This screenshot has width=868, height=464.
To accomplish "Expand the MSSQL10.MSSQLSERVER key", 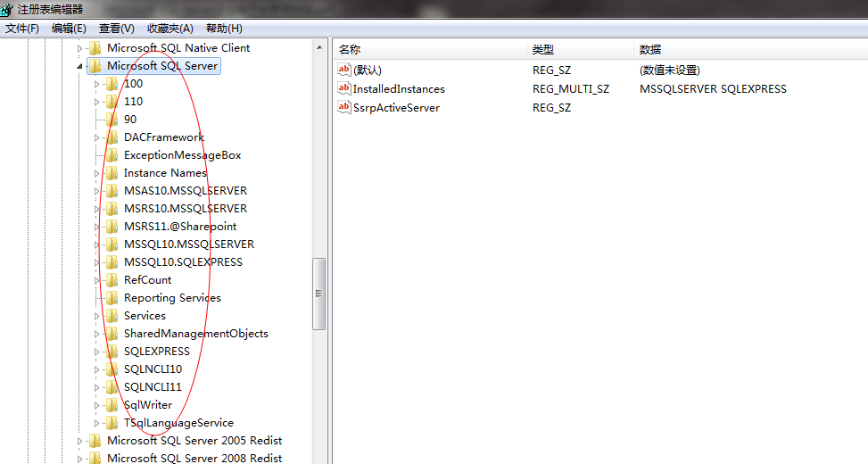I will 97,244.
